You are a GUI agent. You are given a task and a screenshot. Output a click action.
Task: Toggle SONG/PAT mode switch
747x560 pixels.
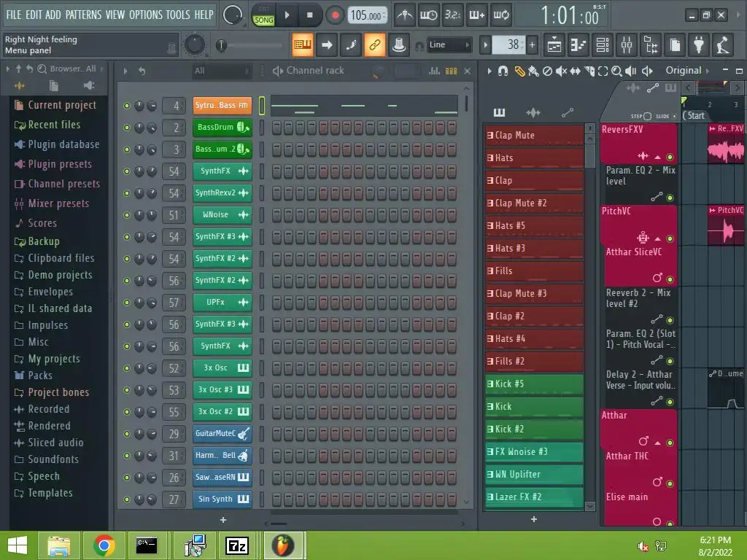pyautogui.click(x=263, y=15)
